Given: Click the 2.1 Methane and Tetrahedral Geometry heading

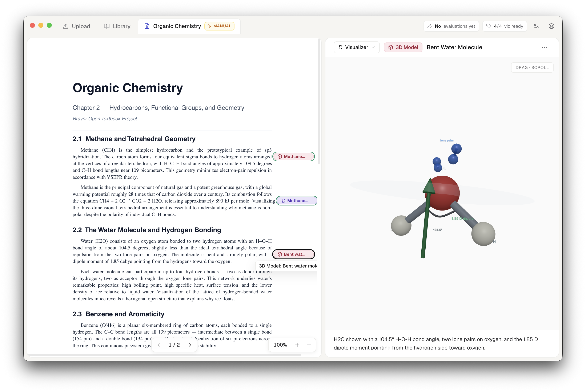Looking at the screenshot, I should [x=134, y=139].
